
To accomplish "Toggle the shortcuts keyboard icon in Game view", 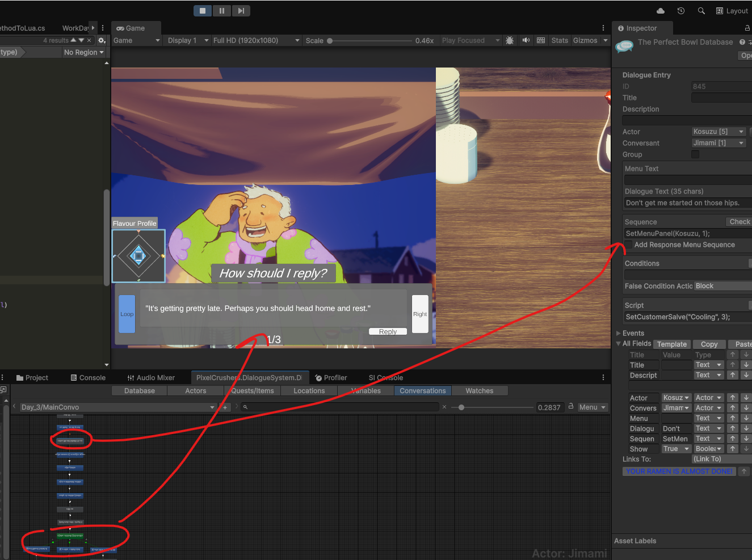I will (541, 40).
